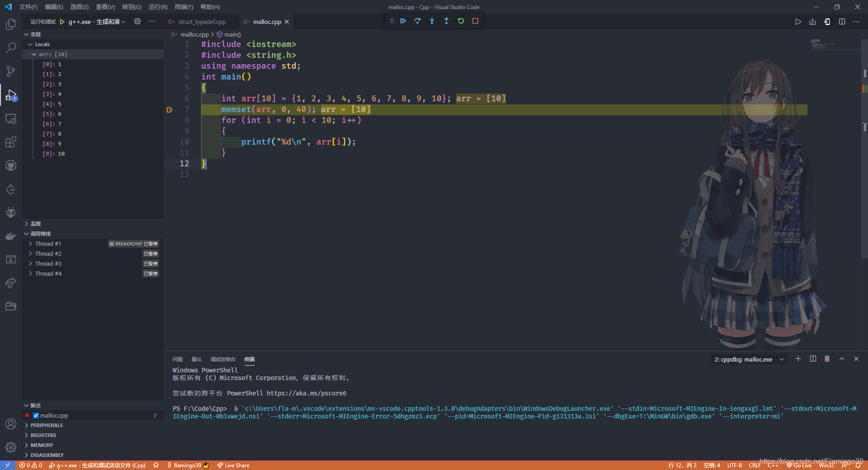Click the editor minimap
Image resolution: width=868 pixels, height=470 pixels.
pyautogui.click(x=835, y=45)
